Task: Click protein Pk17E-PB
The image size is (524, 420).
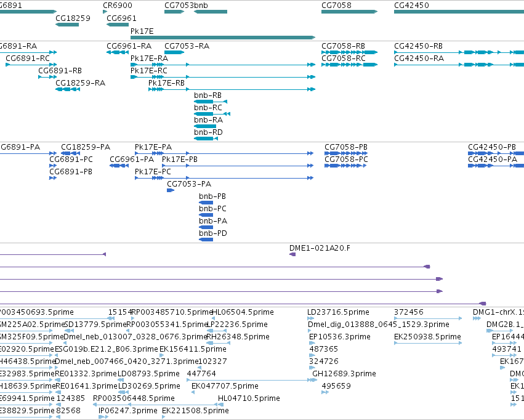Action: tap(238, 166)
